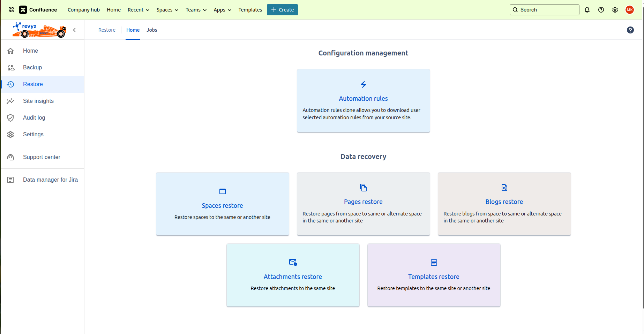Screen dimensions: 644x334
Task: Open the Templates restore card
Action: (x=434, y=275)
